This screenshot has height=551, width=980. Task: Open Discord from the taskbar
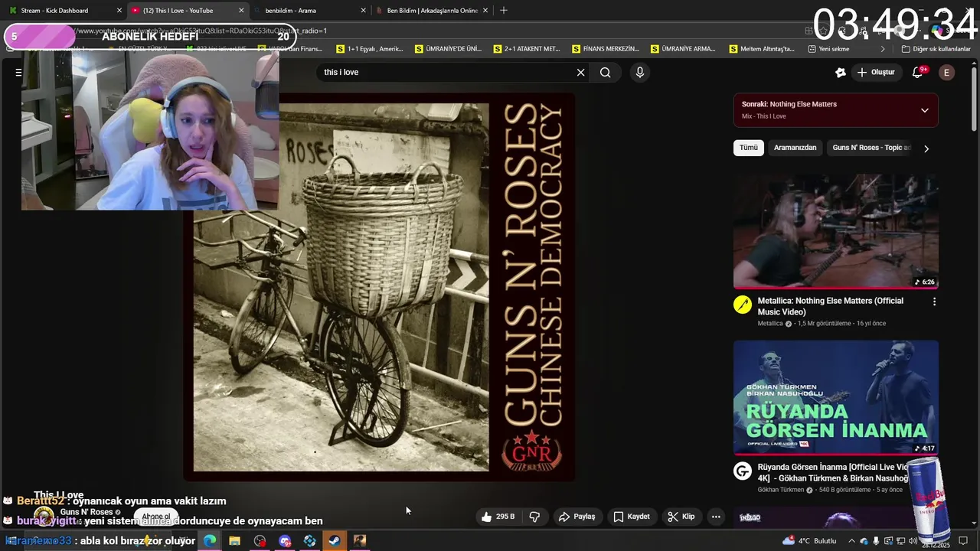[x=285, y=541]
